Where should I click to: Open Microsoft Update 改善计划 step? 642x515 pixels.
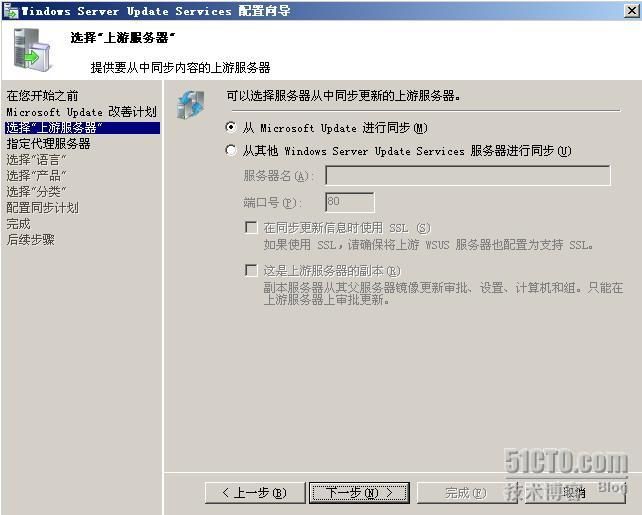point(81,112)
